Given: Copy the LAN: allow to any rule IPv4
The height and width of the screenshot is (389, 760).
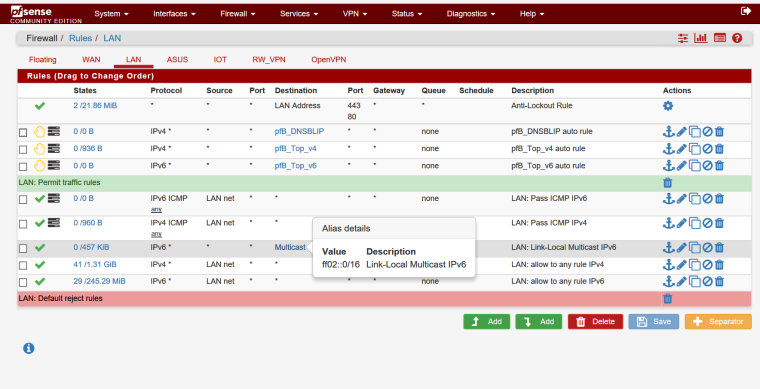Looking at the screenshot, I should click(695, 265).
